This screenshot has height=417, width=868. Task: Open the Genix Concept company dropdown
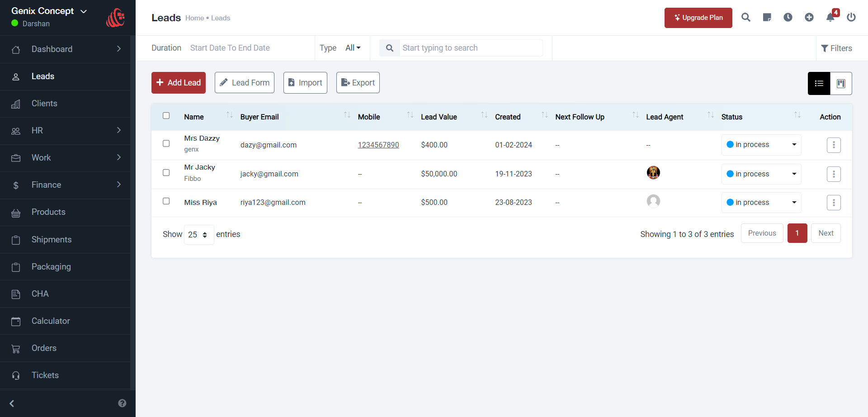point(49,11)
